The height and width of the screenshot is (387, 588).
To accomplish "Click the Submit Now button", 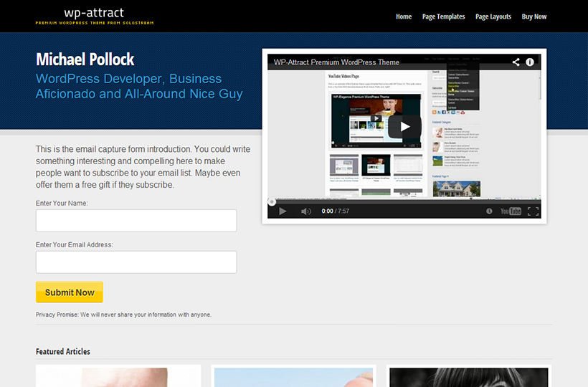I will (x=70, y=292).
